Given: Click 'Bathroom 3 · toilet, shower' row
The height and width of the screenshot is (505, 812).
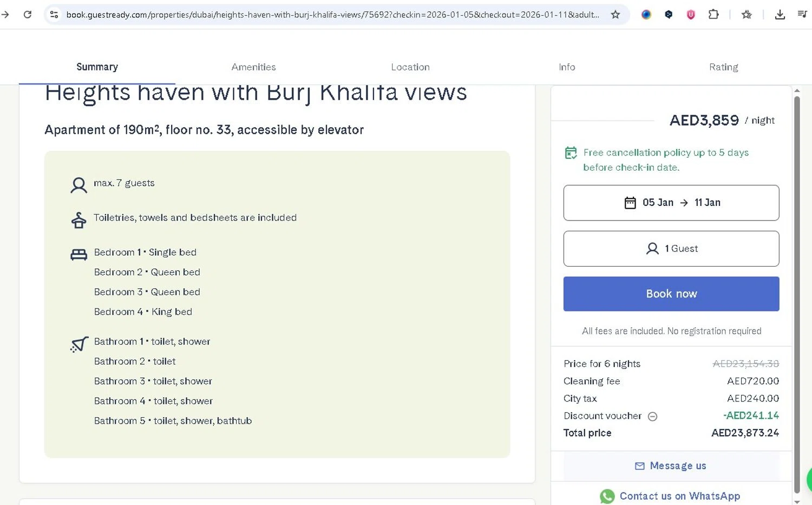Looking at the screenshot, I should [x=153, y=381].
